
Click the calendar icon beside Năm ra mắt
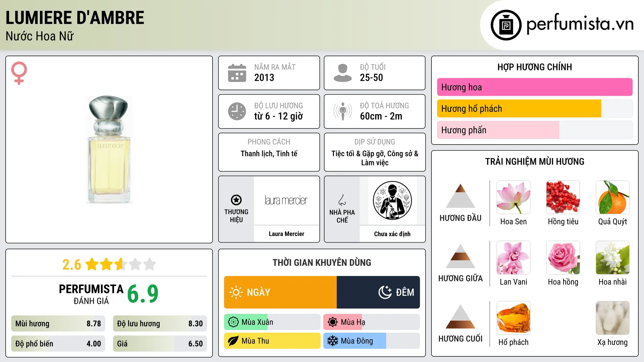pyautogui.click(x=237, y=73)
